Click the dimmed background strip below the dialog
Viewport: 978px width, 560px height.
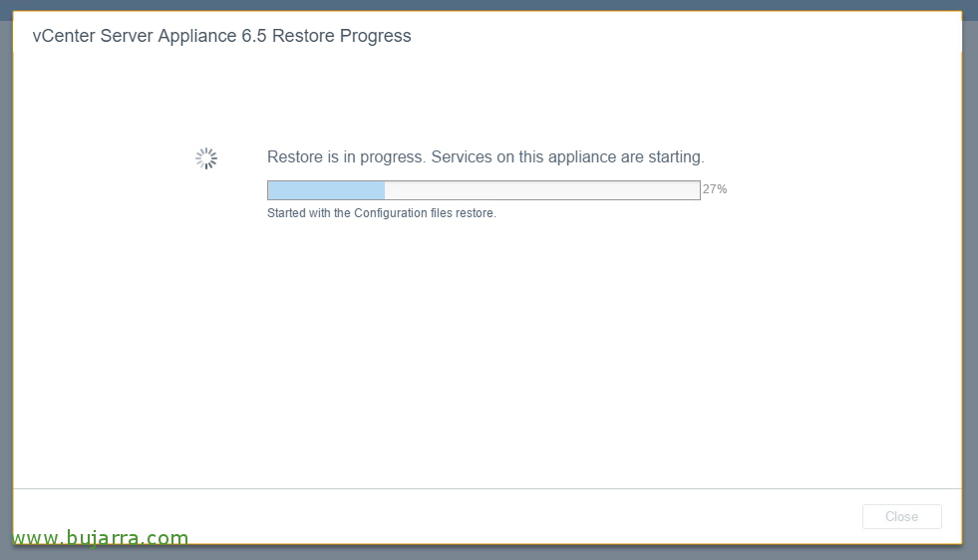pos(489,552)
